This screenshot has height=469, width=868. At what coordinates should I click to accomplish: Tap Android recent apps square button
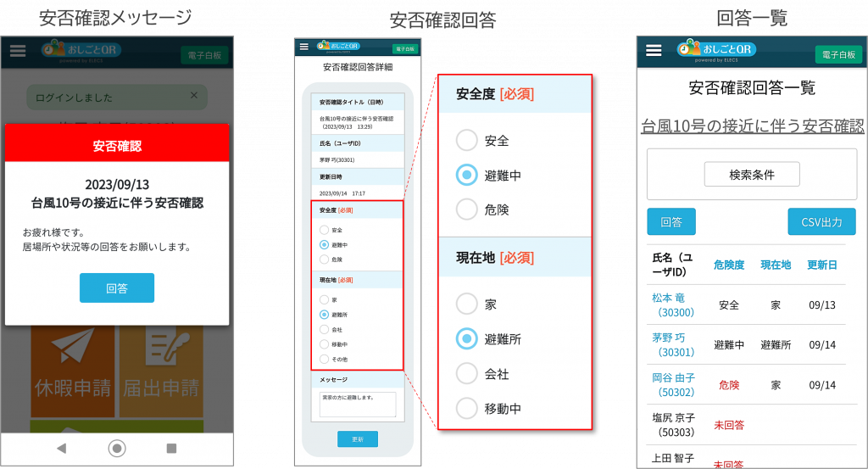pos(171,448)
